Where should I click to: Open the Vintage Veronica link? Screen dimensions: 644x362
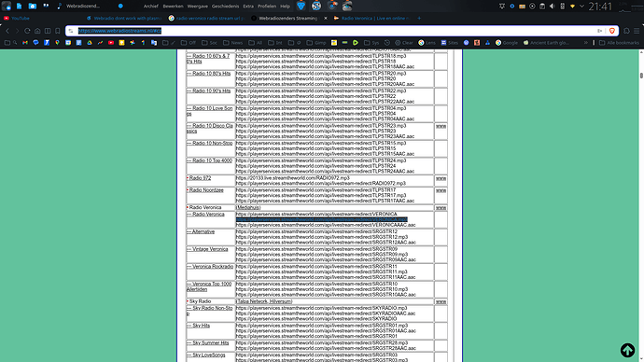click(207, 249)
